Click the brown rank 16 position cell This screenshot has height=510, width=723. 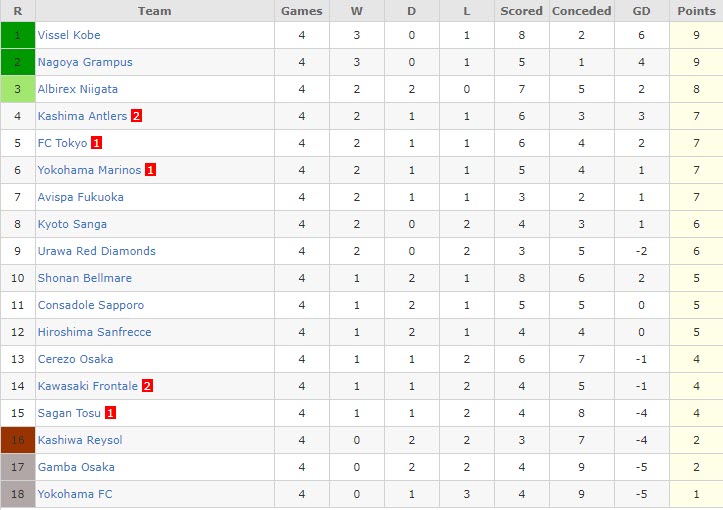[x=18, y=440]
